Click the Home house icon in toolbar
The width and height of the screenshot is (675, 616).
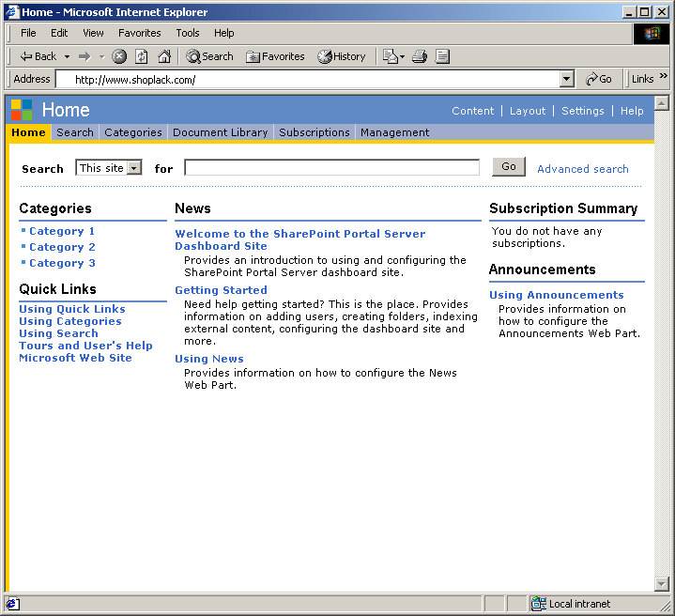tap(164, 56)
